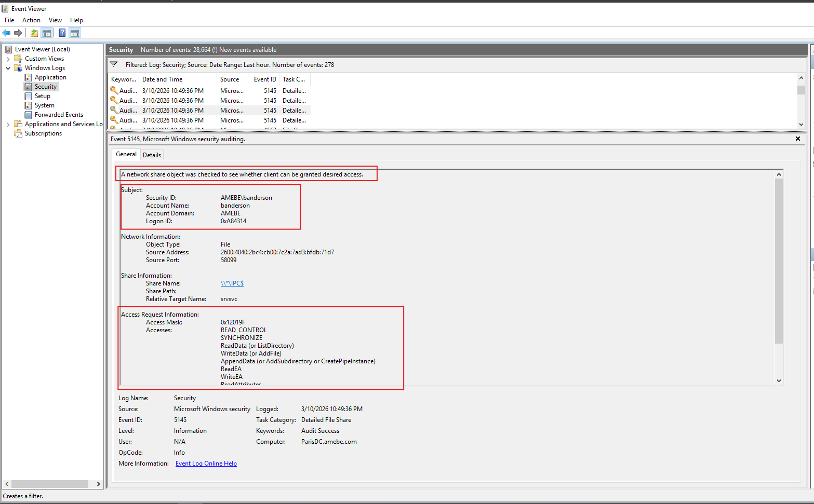Click event description scrollbar up arrow
This screenshot has width=814, height=504.
tap(779, 174)
